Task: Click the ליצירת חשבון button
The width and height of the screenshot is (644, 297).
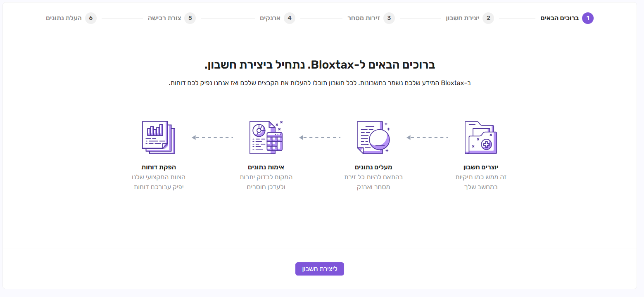Action: pos(320,269)
